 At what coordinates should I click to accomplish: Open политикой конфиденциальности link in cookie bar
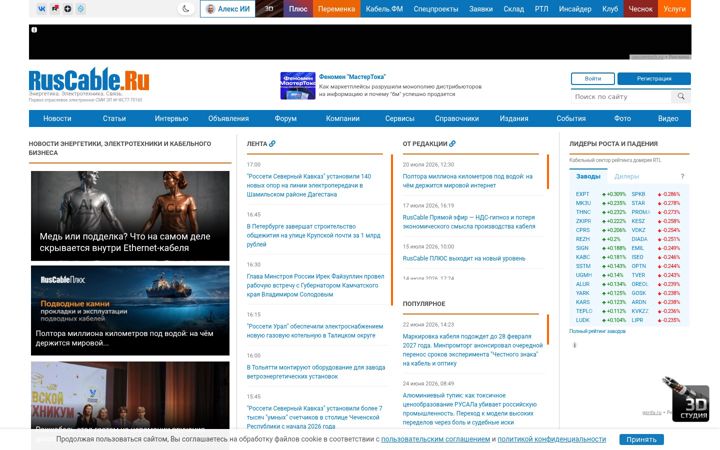coord(552,439)
